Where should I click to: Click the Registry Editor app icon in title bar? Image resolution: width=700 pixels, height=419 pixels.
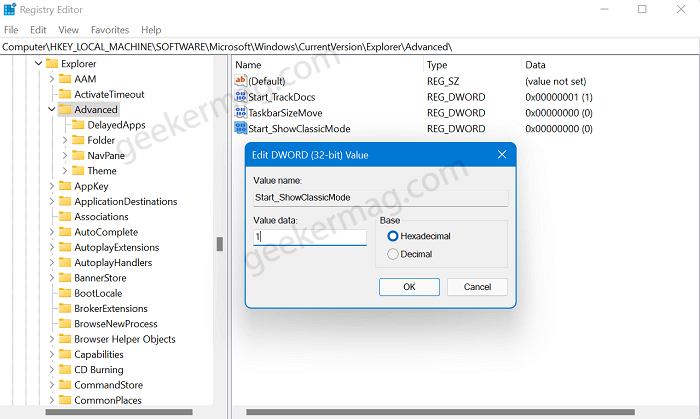point(9,9)
